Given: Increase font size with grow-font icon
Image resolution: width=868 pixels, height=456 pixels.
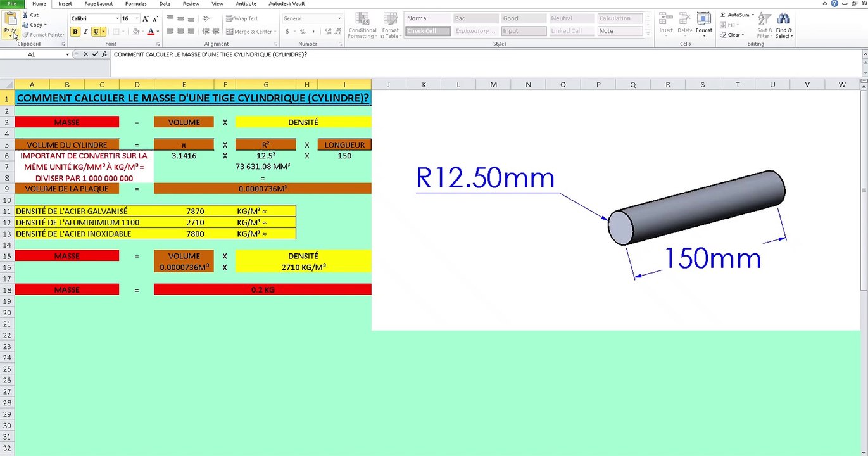Looking at the screenshot, I should coord(146,19).
